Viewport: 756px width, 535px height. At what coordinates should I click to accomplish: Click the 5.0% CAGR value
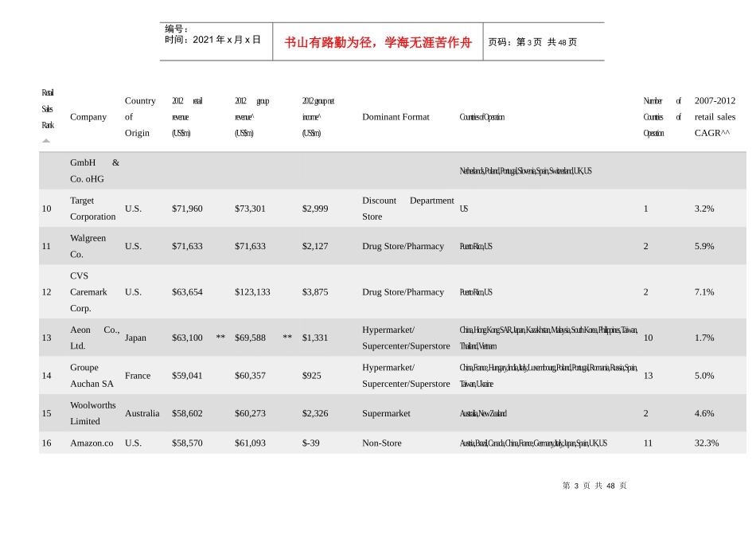(x=704, y=375)
